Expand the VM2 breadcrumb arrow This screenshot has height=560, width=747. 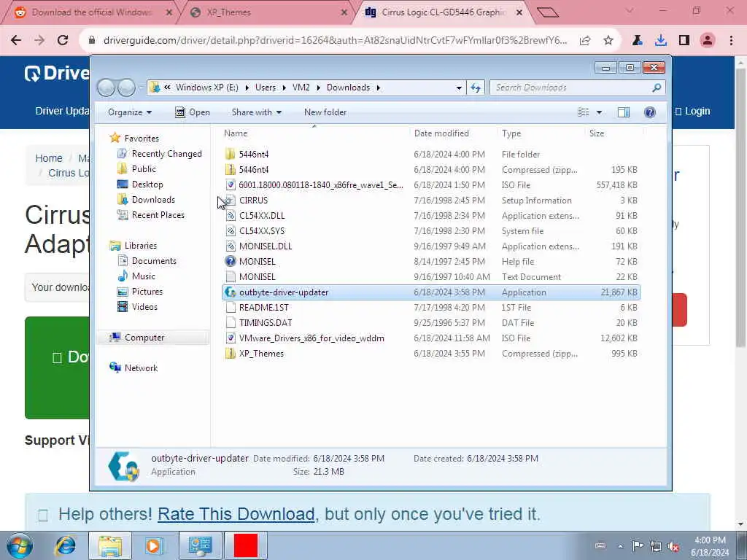[318, 87]
